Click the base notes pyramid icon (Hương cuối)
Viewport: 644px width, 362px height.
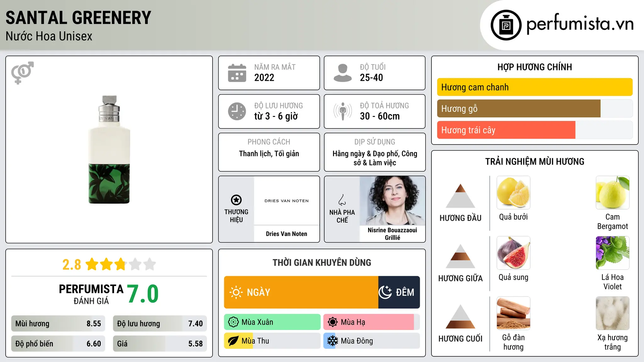461,316
